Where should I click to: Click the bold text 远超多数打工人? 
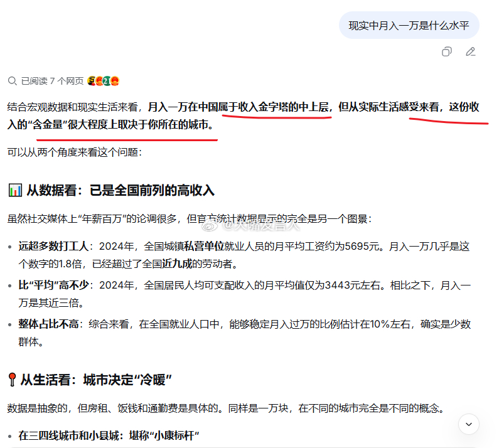pyautogui.click(x=53, y=246)
